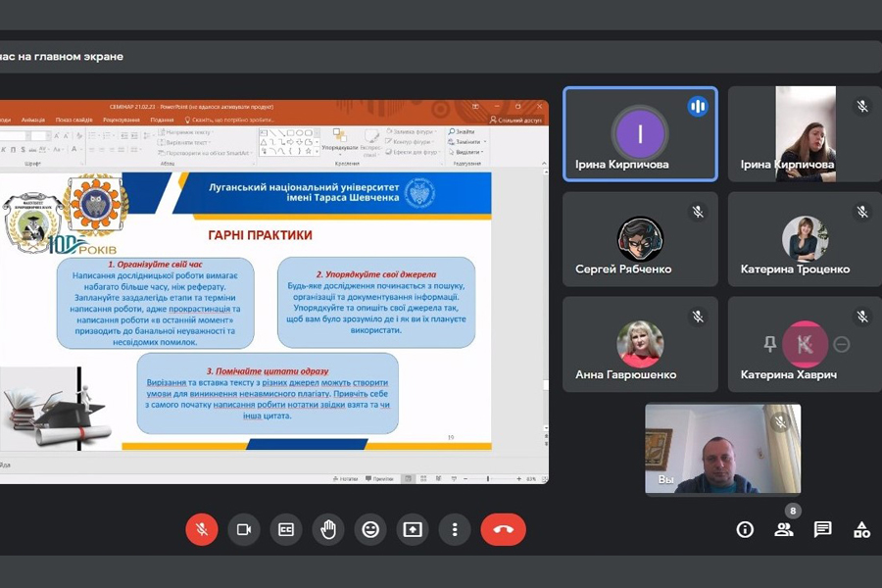Image resolution: width=882 pixels, height=588 pixels.
Task: Select the triangle shape in shapes gallery
Action: pyautogui.click(x=264, y=142)
